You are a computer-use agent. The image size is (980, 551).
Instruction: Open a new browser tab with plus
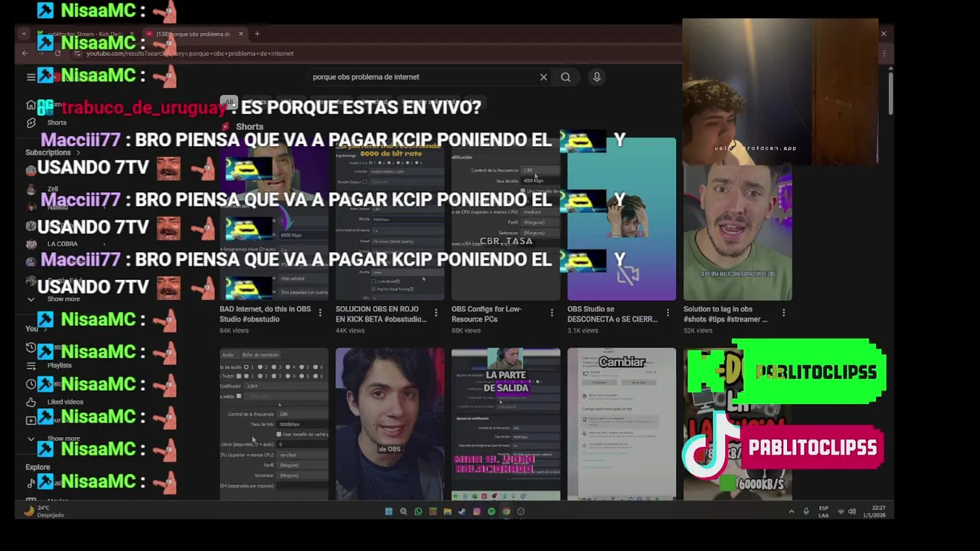click(x=257, y=34)
